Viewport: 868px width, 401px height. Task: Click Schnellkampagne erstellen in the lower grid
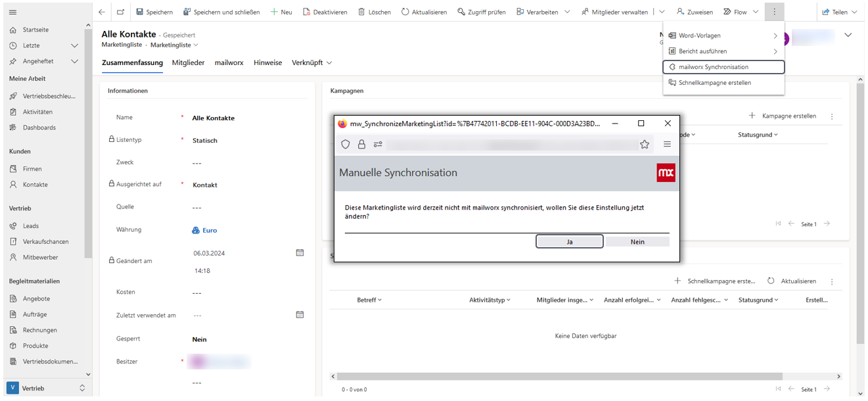(715, 281)
